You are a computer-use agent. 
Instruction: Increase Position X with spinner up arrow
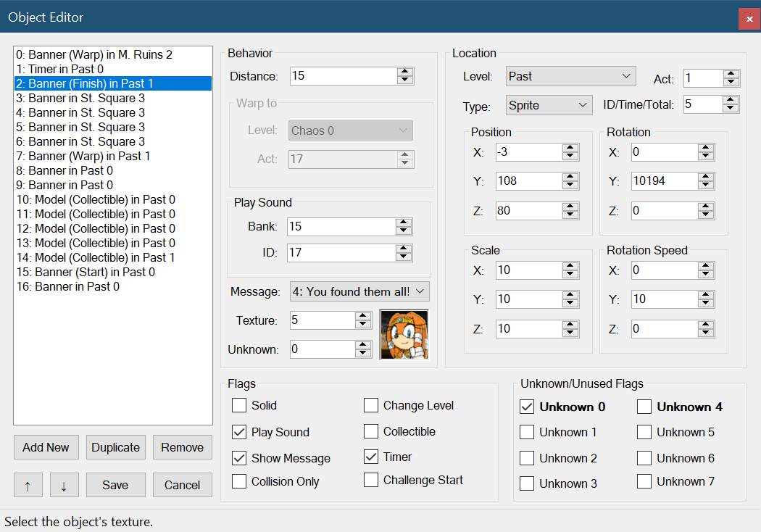coord(570,148)
